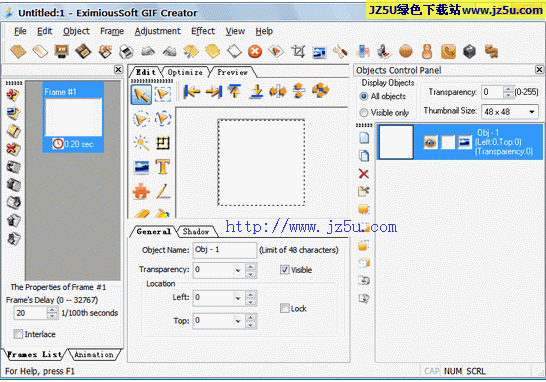The image size is (546, 382).
Task: Click the Objects panel Transparency spinner arrows
Action: point(508,92)
